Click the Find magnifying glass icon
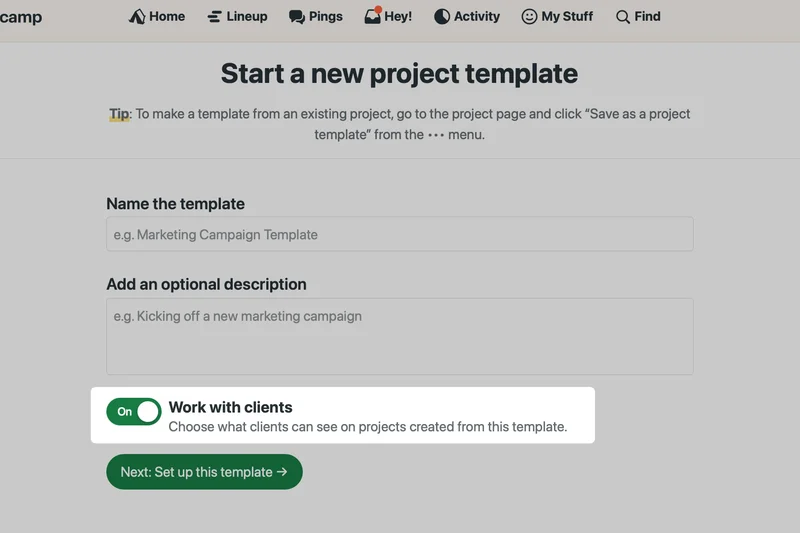Viewport: 800px width, 533px height. point(623,17)
